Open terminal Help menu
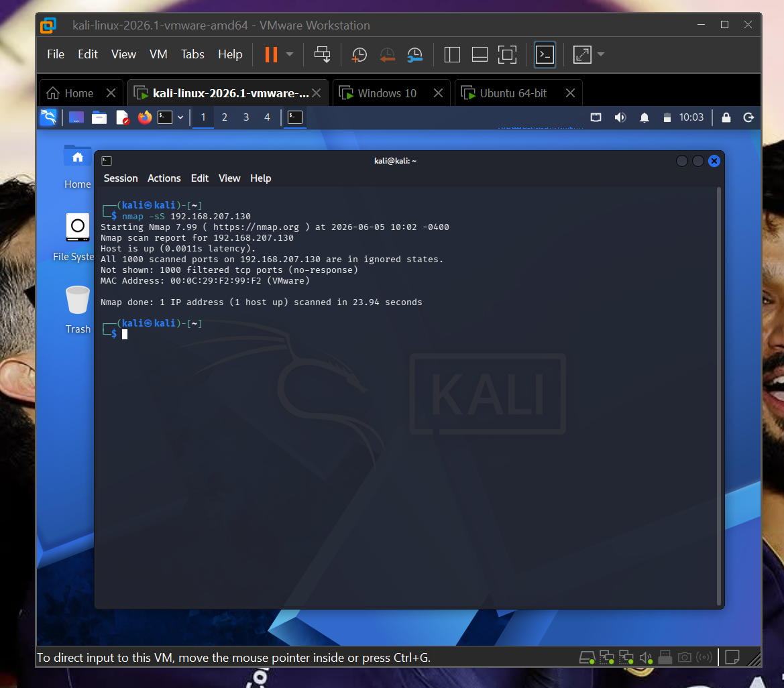This screenshot has width=784, height=688. click(260, 178)
